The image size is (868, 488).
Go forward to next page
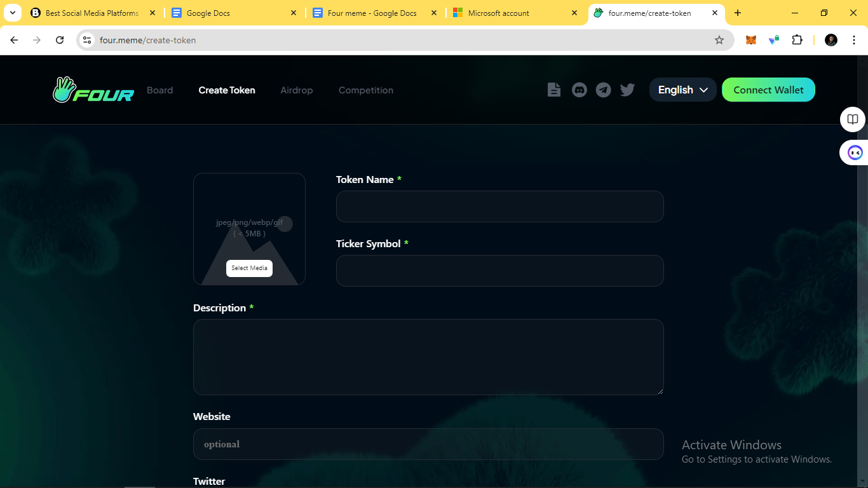point(37,40)
